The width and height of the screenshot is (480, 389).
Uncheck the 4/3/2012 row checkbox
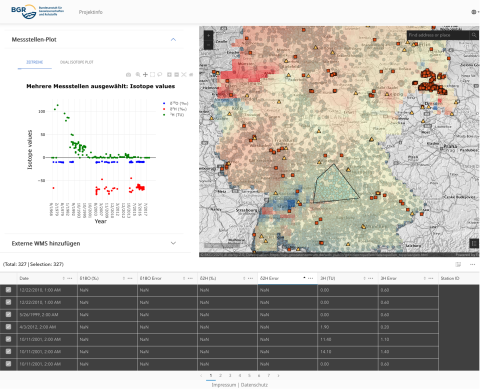pyautogui.click(x=8, y=327)
